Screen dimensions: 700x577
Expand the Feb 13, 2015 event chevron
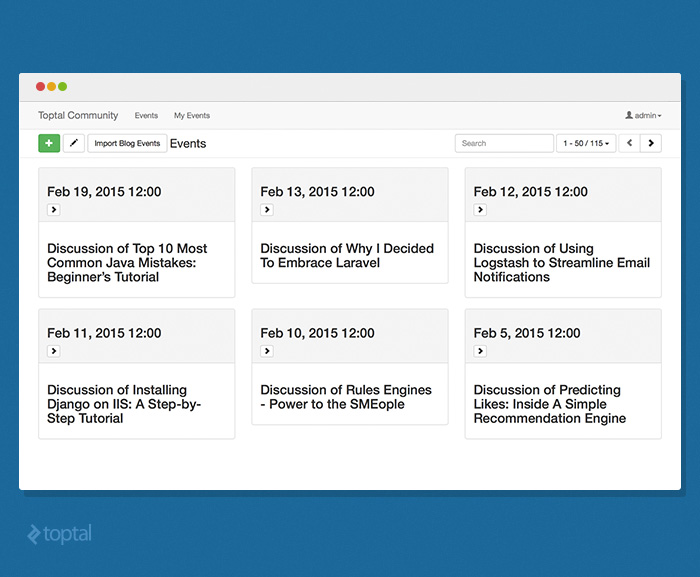click(267, 209)
